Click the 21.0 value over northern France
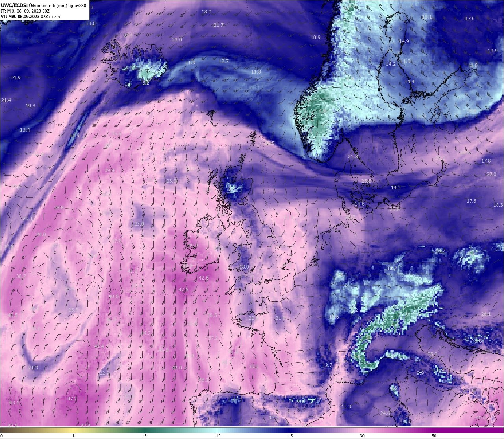Screen dimensions: 504x439 (280, 318)
